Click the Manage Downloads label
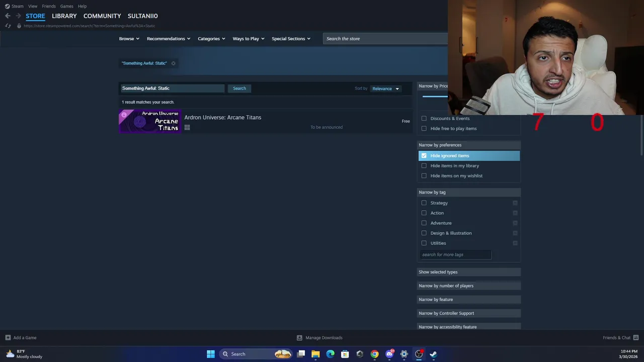 (324, 338)
